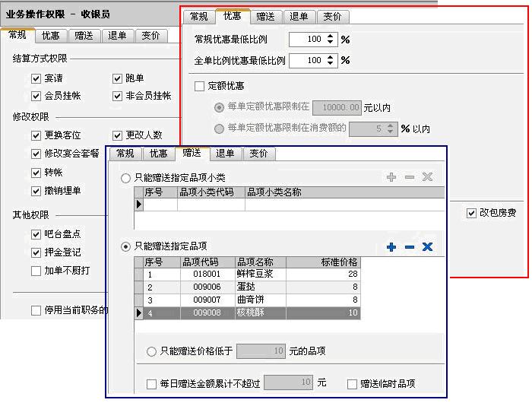Choose the 只能赠送价格低于 radio option
The image size is (532, 403).
click(x=151, y=351)
